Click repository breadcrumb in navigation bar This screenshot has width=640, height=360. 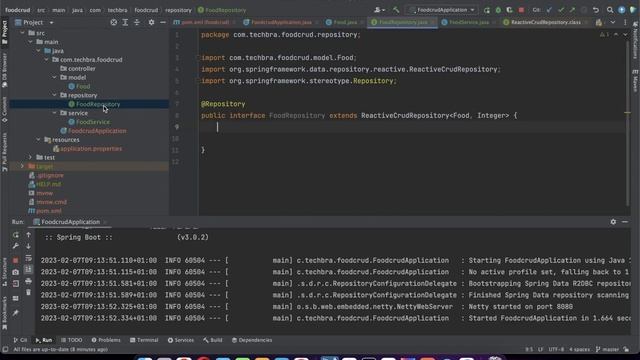178,10
